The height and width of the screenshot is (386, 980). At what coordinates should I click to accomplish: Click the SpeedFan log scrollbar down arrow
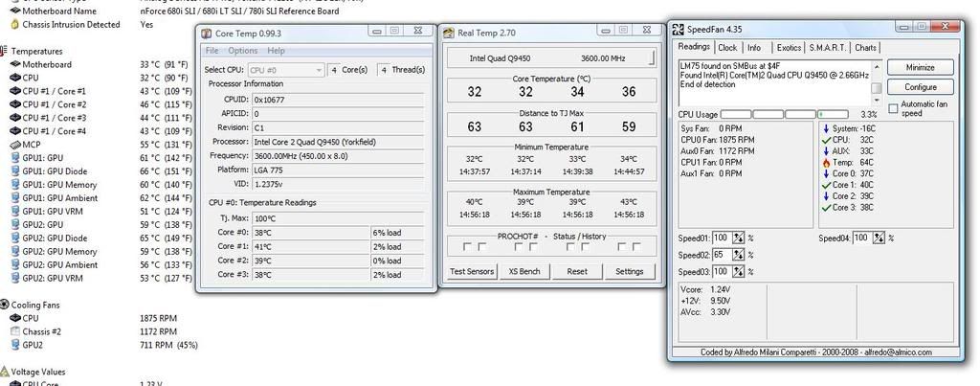pos(877,101)
